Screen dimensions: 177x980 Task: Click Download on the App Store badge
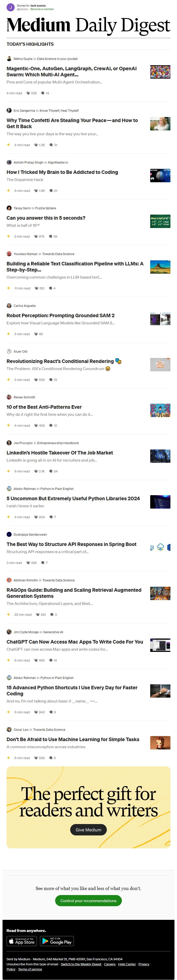point(22,941)
